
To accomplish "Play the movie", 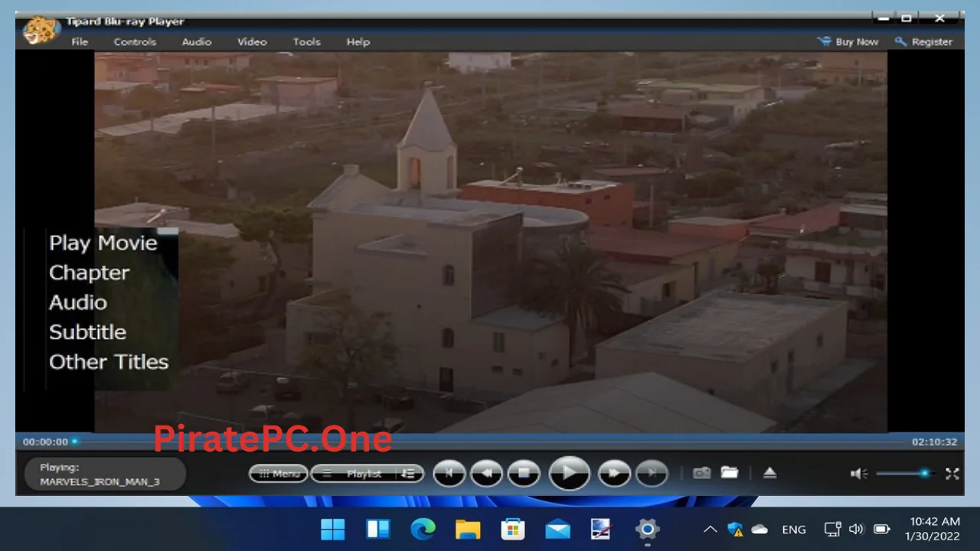I will coord(569,474).
